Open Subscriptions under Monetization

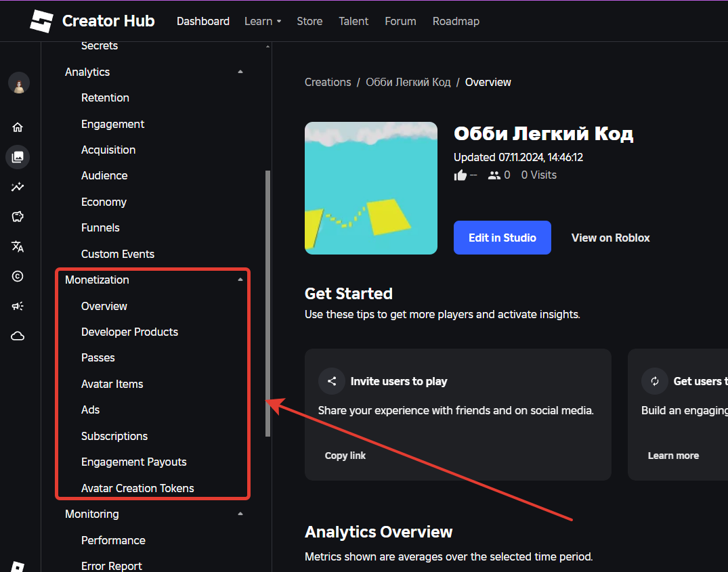[x=114, y=436]
